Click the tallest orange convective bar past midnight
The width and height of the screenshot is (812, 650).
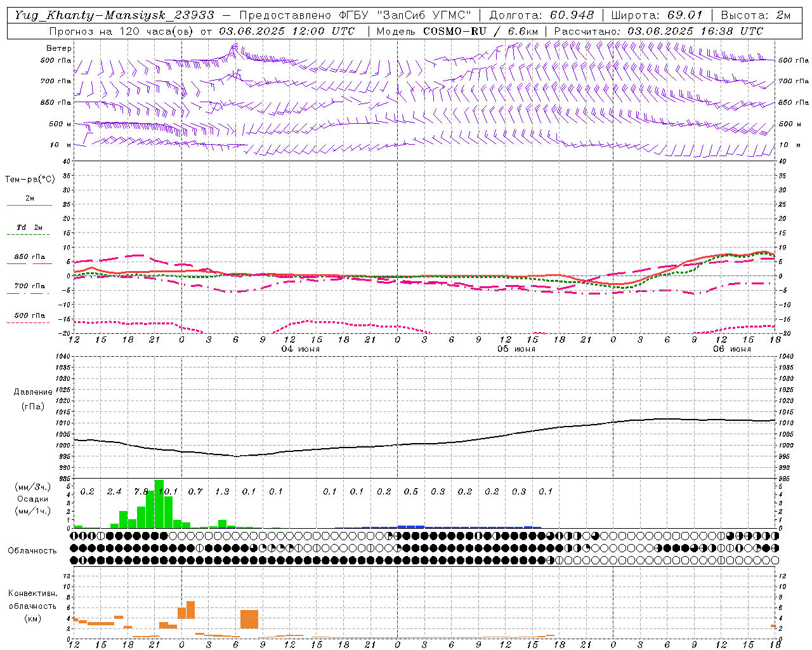coord(190,609)
